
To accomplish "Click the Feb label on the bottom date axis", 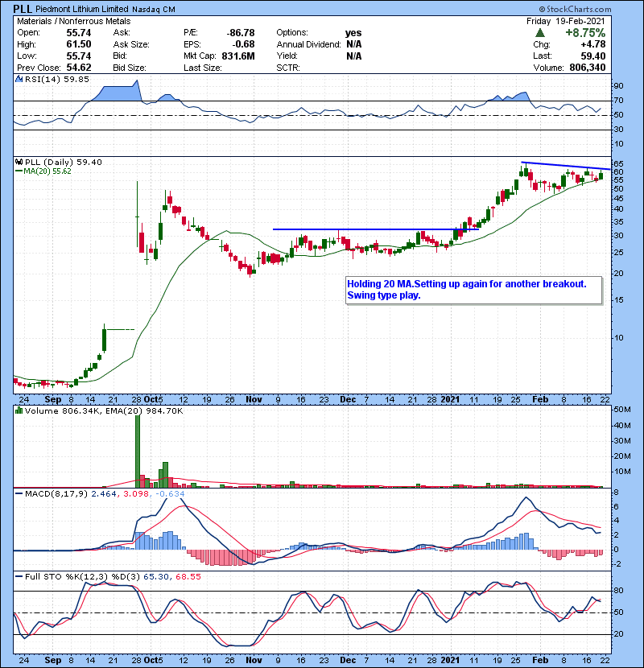I will point(540,660).
